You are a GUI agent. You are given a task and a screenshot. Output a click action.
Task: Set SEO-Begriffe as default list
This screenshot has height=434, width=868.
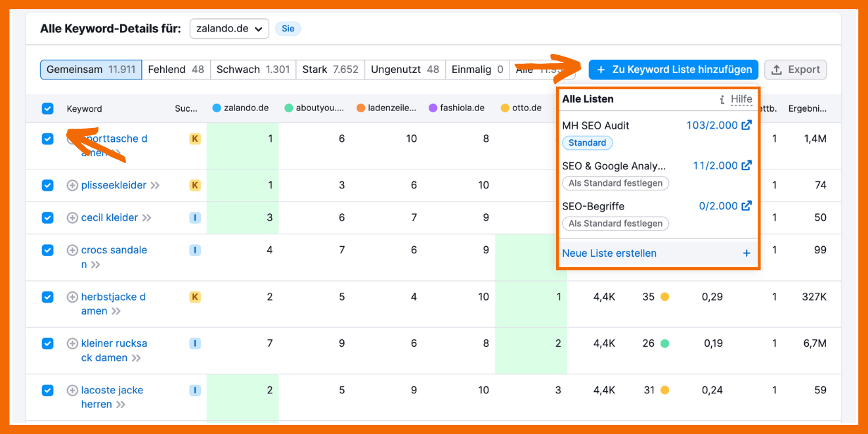615,224
